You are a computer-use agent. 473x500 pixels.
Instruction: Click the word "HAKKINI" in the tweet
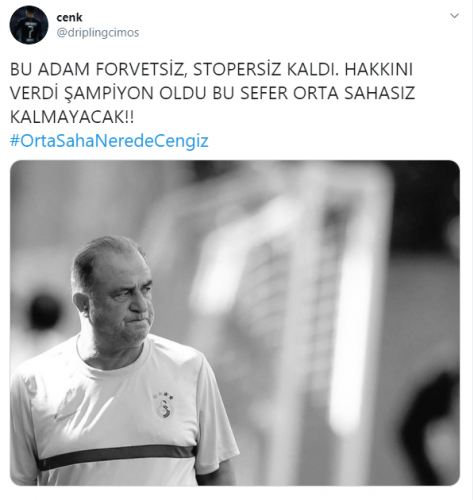pos(379,69)
